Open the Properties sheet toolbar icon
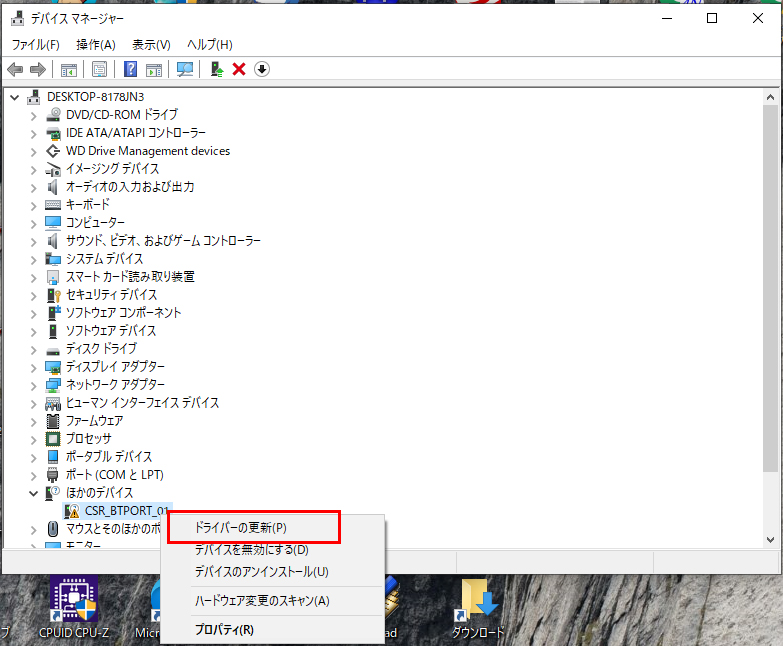Image resolution: width=783 pixels, height=646 pixels. (x=99, y=69)
